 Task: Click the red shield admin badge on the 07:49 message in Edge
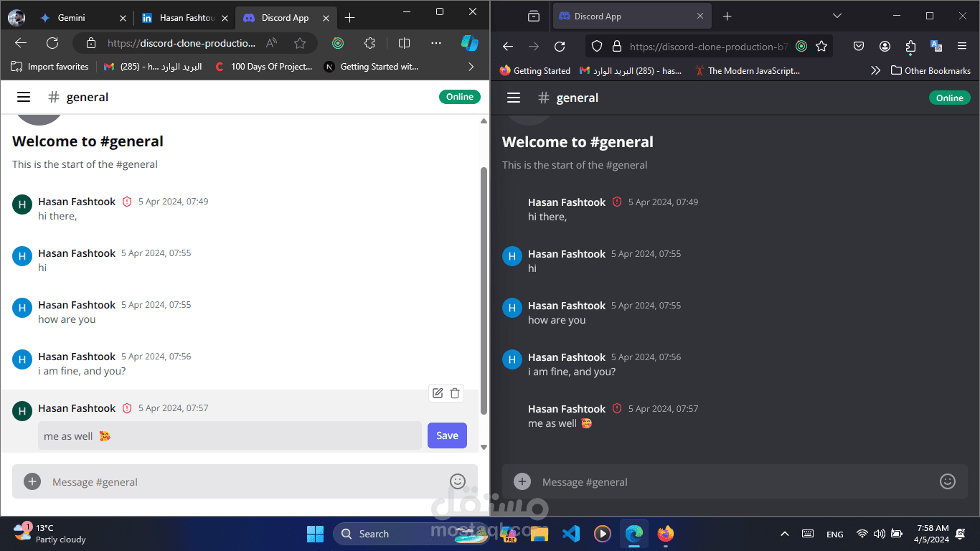[127, 202]
